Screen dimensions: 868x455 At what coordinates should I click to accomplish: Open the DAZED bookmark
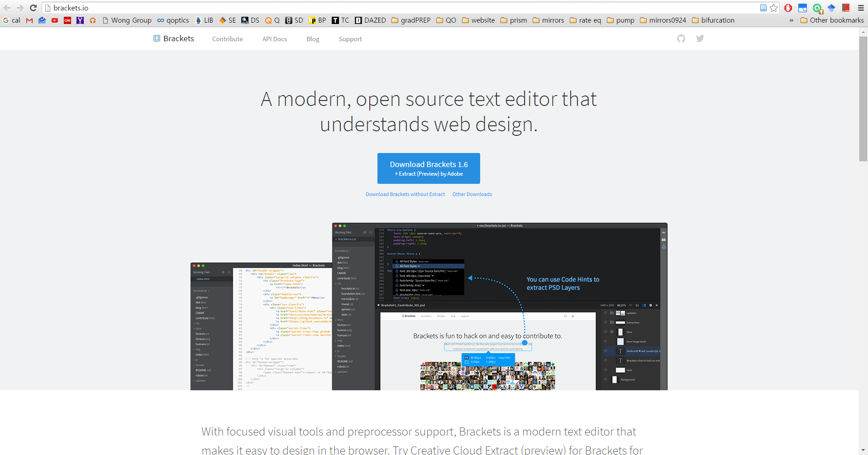pyautogui.click(x=370, y=20)
